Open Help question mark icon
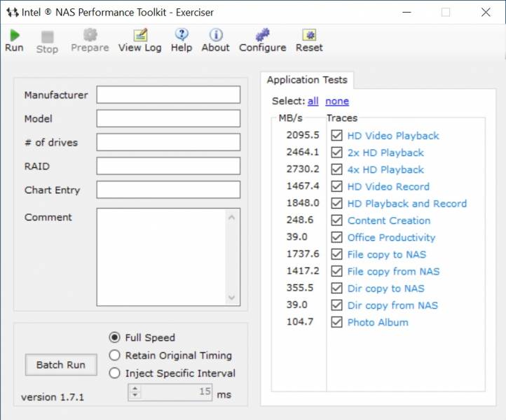506x420 pixels. coord(182,34)
